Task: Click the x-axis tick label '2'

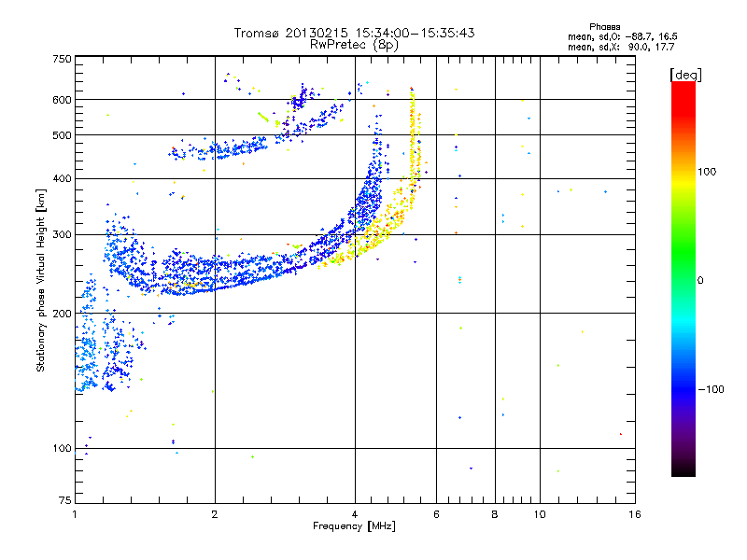Action: pos(215,514)
